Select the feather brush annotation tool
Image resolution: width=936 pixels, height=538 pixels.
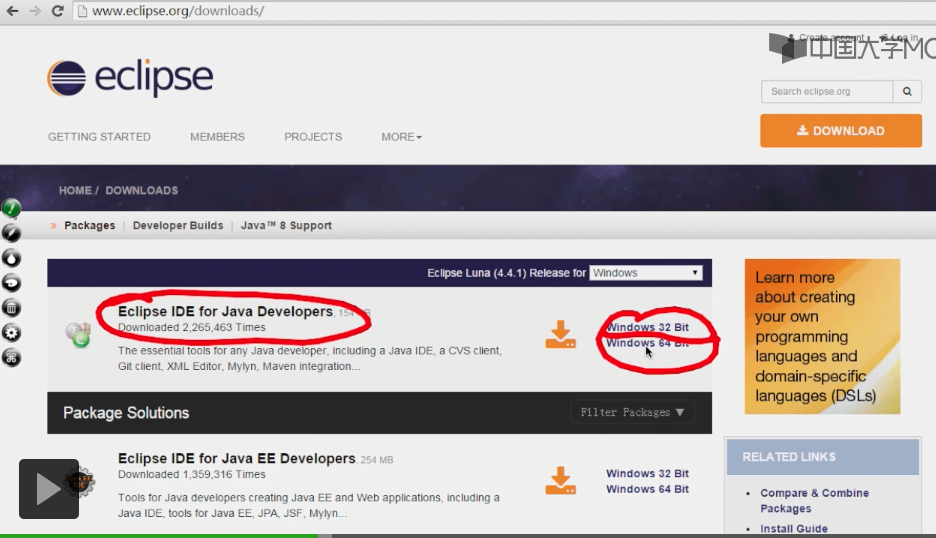tap(11, 233)
